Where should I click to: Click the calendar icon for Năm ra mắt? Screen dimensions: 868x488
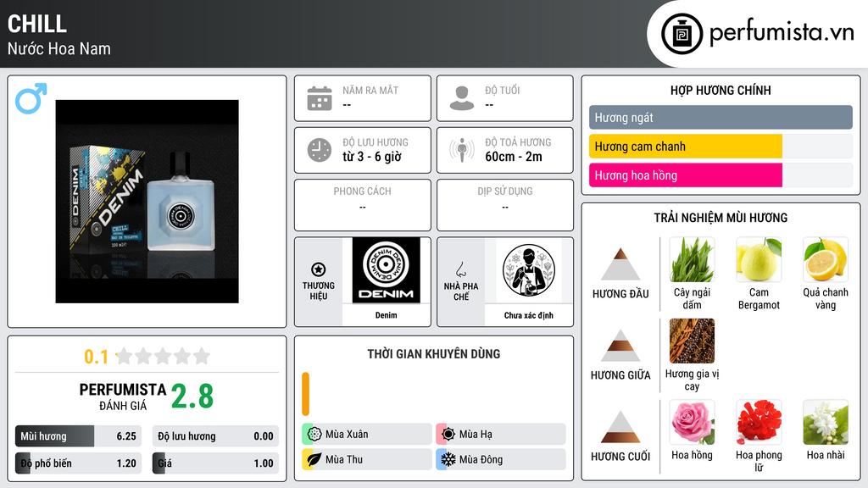click(x=320, y=98)
